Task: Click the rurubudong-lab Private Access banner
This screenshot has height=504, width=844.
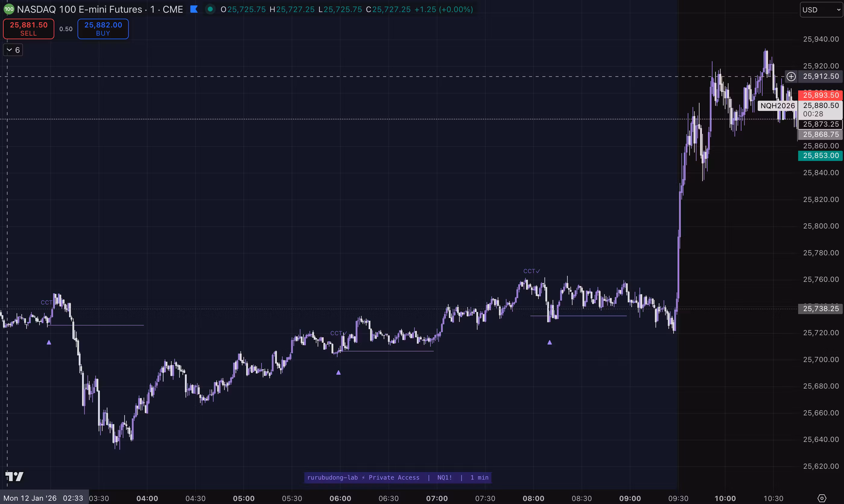Action: point(398,477)
